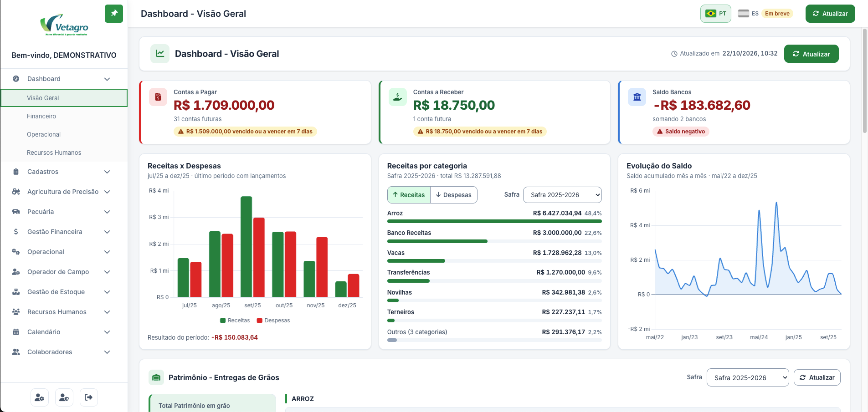Click the Arroz category progress bar
Image resolution: width=868 pixels, height=412 pixels.
[x=494, y=221]
